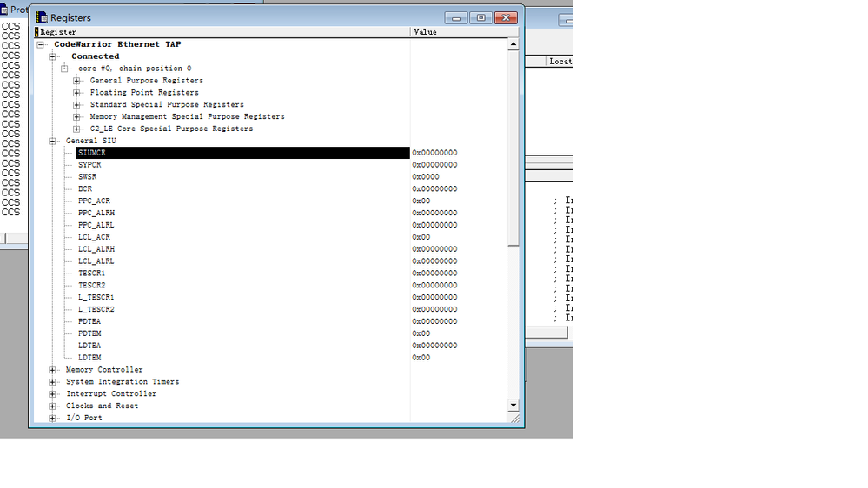Select the PPC_ACR register
The image size is (868, 488).
tap(94, 201)
